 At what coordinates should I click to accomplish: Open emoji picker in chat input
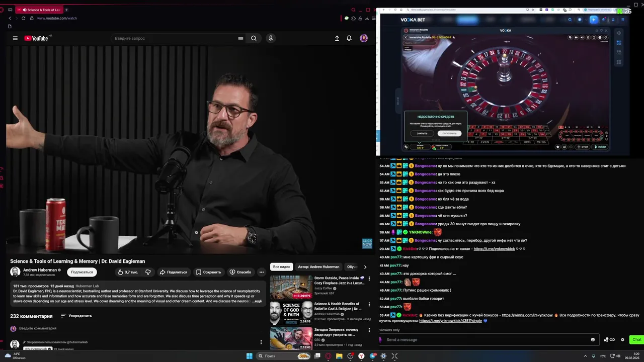[593, 339]
